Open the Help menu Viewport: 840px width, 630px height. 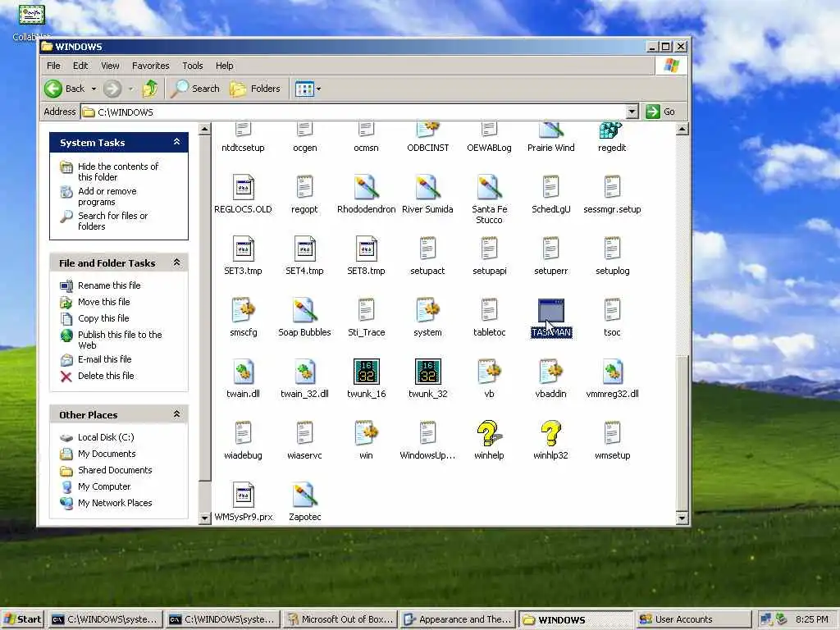(x=225, y=66)
